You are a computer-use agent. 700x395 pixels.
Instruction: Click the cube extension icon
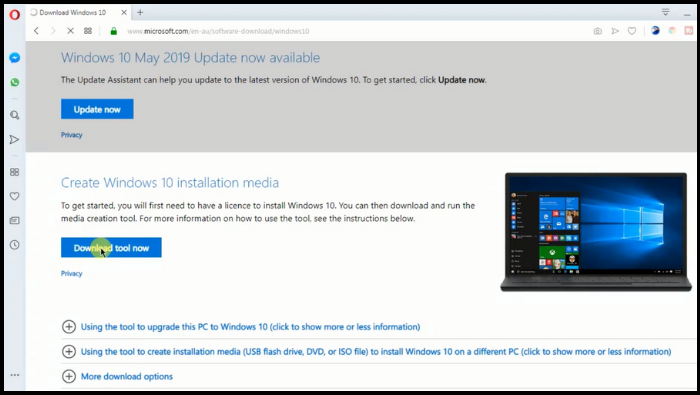click(x=672, y=30)
